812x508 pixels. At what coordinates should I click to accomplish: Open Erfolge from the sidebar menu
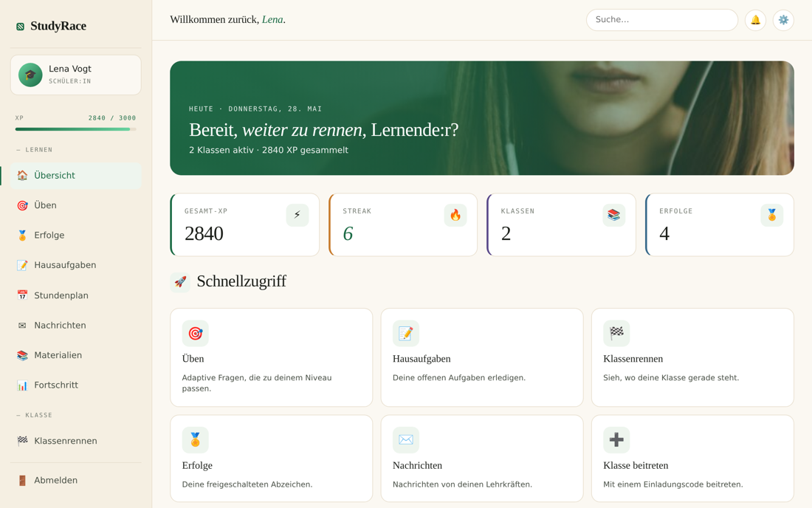coord(75,235)
